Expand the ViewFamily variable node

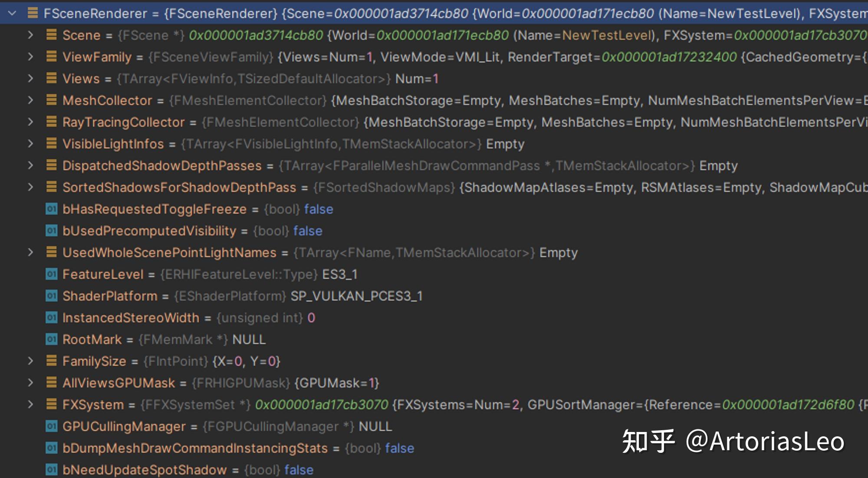(30, 56)
